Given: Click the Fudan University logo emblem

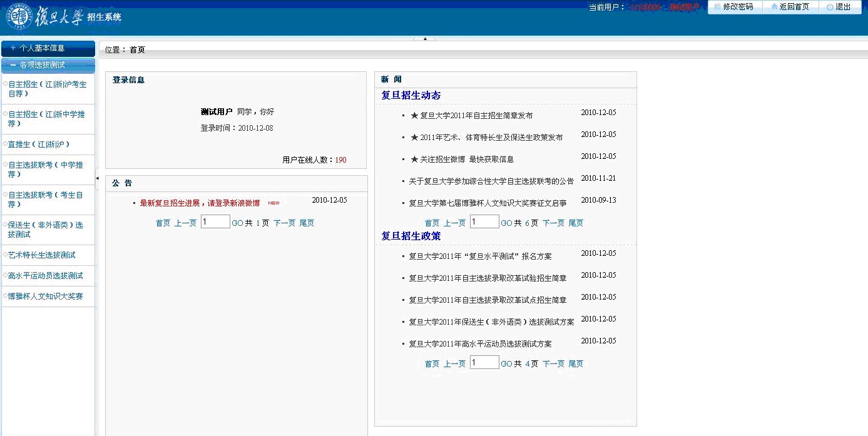Looking at the screenshot, I should [x=20, y=18].
